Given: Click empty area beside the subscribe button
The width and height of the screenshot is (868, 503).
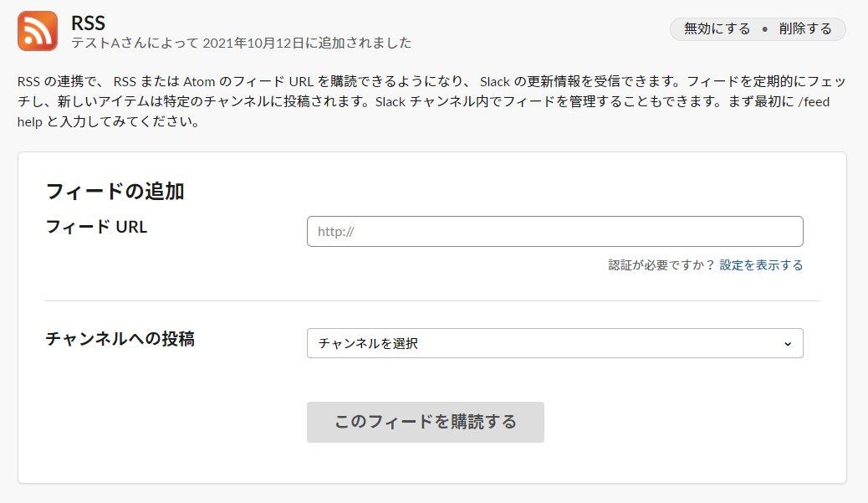Looking at the screenshot, I should pos(669,422).
